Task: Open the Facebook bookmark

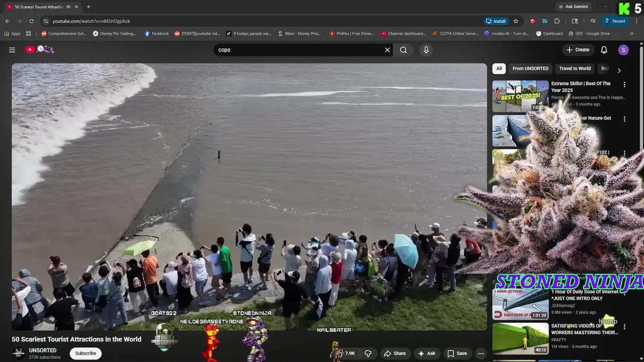Action: pyautogui.click(x=156, y=34)
